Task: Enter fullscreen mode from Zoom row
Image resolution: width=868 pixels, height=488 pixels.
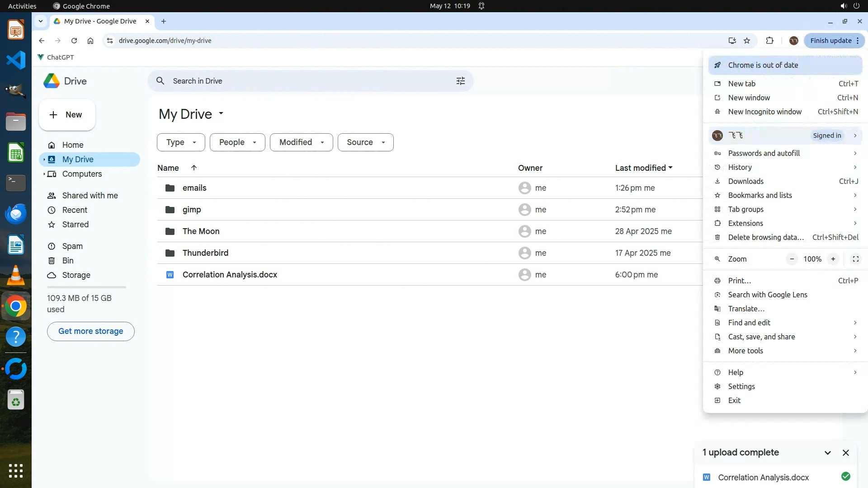Action: (855, 259)
